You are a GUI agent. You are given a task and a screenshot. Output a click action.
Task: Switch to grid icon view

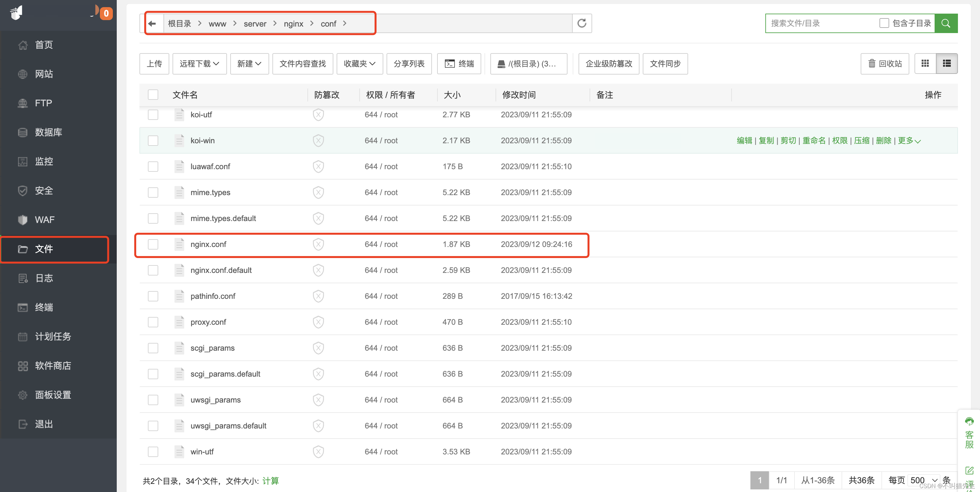[925, 64]
